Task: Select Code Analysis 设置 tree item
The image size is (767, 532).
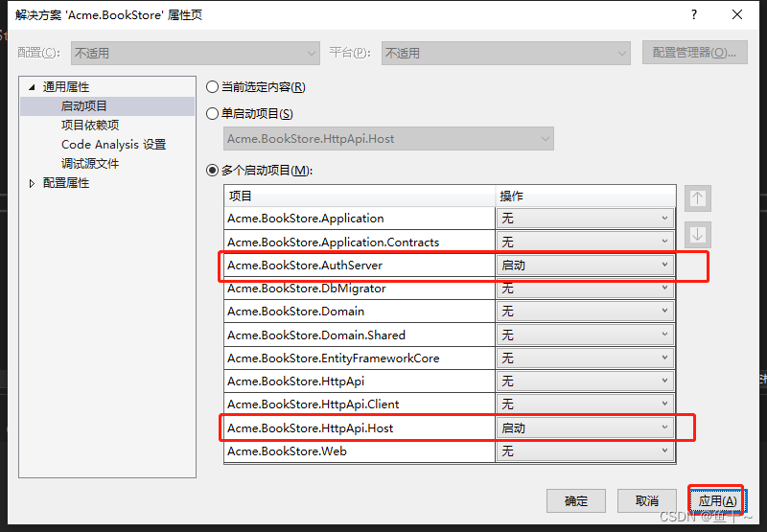Action: (113, 144)
